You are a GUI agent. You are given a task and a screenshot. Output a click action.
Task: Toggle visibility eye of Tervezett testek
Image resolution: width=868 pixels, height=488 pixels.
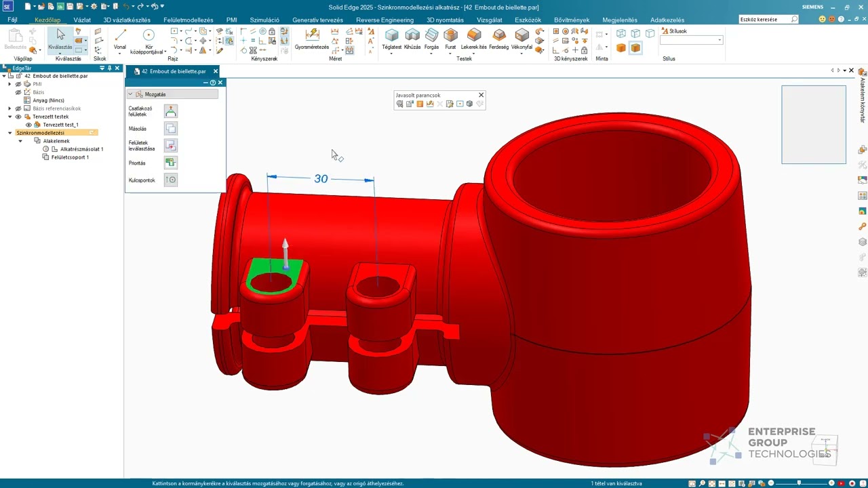pos(18,117)
